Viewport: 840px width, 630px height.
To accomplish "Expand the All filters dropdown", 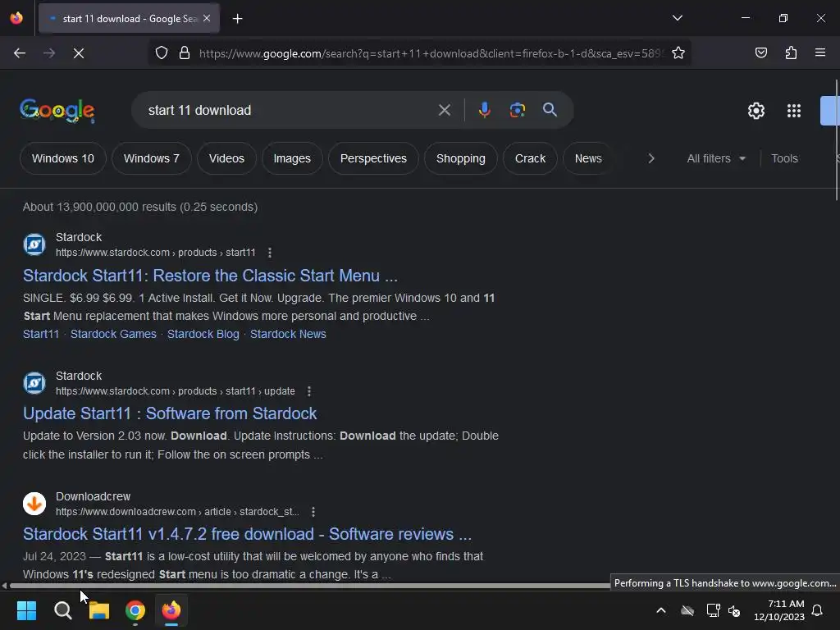I will click(x=715, y=158).
